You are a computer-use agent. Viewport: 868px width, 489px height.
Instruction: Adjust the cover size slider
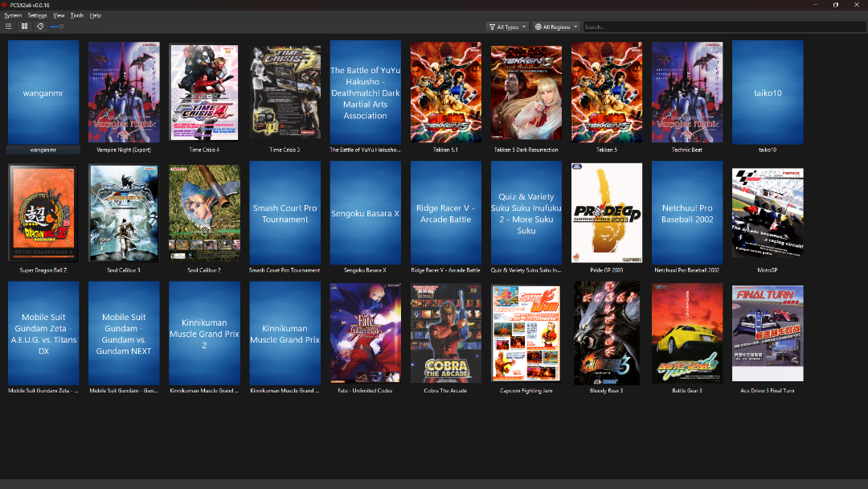[x=76, y=27]
